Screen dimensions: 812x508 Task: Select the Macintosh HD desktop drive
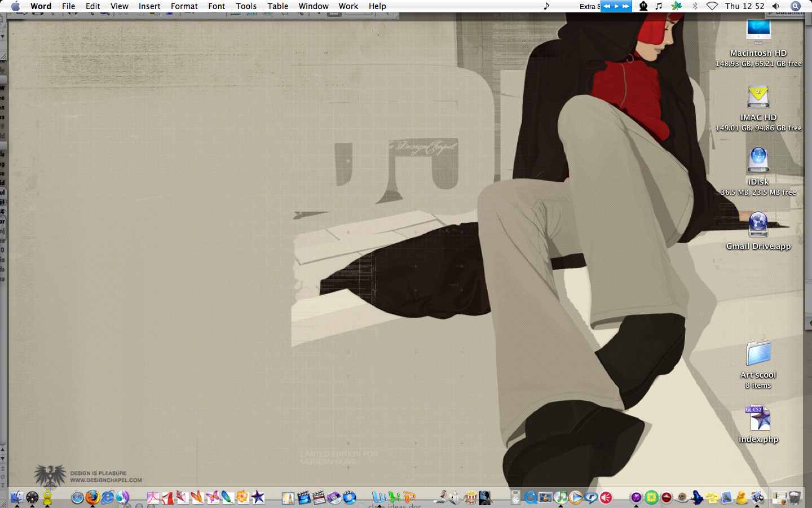pyautogui.click(x=758, y=44)
